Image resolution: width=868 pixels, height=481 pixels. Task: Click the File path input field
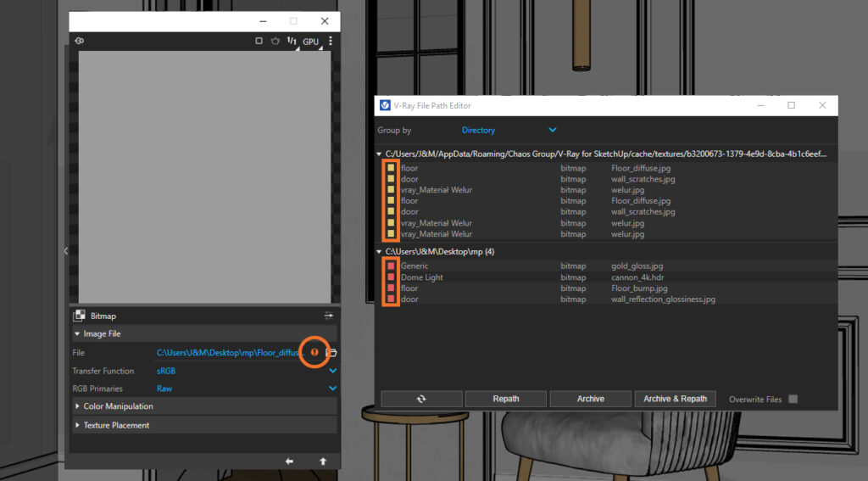pyautogui.click(x=229, y=352)
